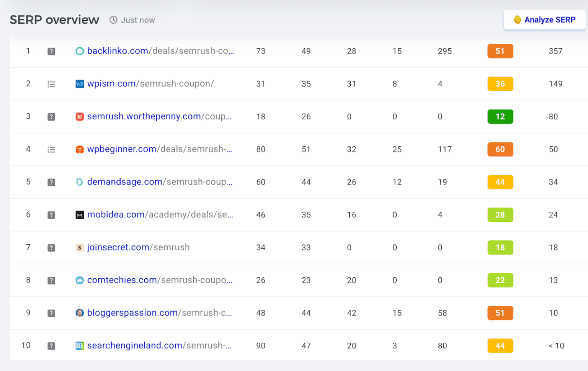Image resolution: width=588 pixels, height=371 pixels.
Task: Click the question mark icon in searchengineland.com row
Action: [x=51, y=346]
